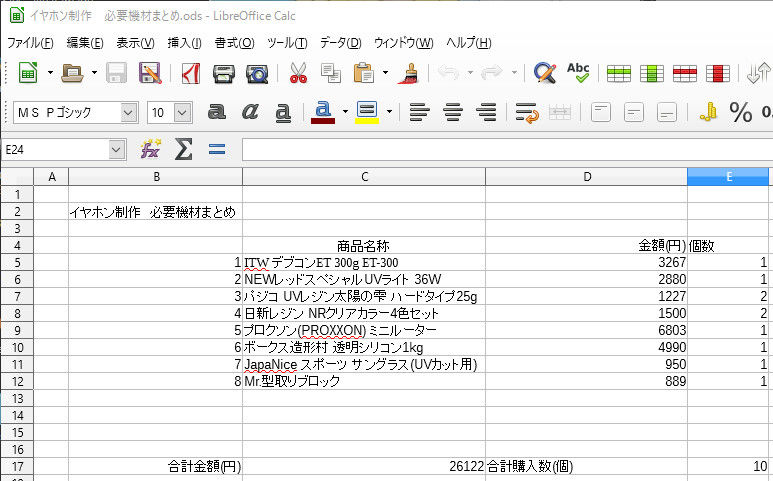
Task: Click the Undo arrow icon
Action: click(x=448, y=73)
